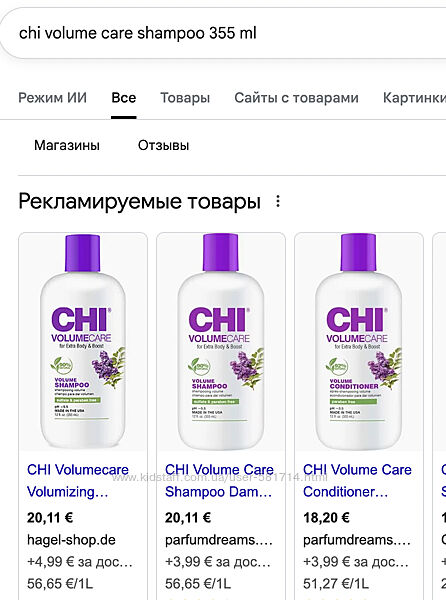Apply the Магазины filter chip
446x600 pixels.
click(67, 145)
